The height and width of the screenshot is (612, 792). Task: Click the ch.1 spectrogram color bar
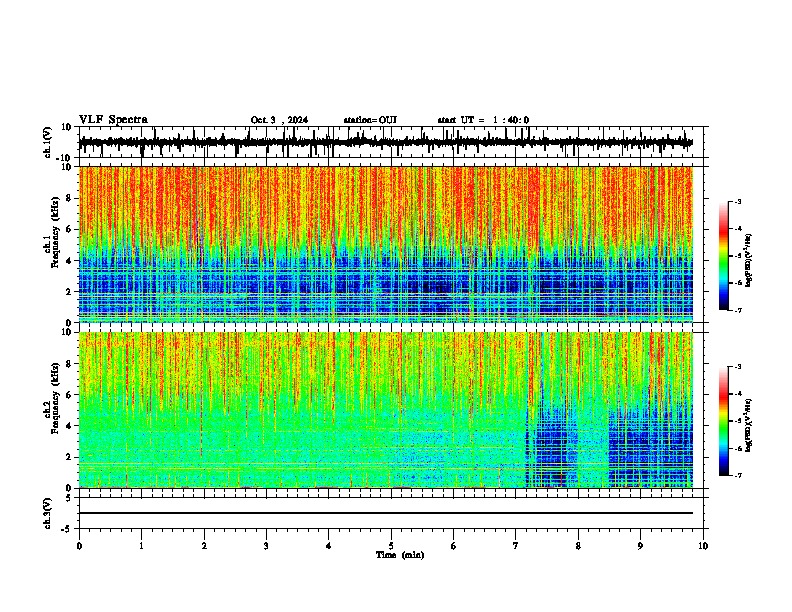724,256
